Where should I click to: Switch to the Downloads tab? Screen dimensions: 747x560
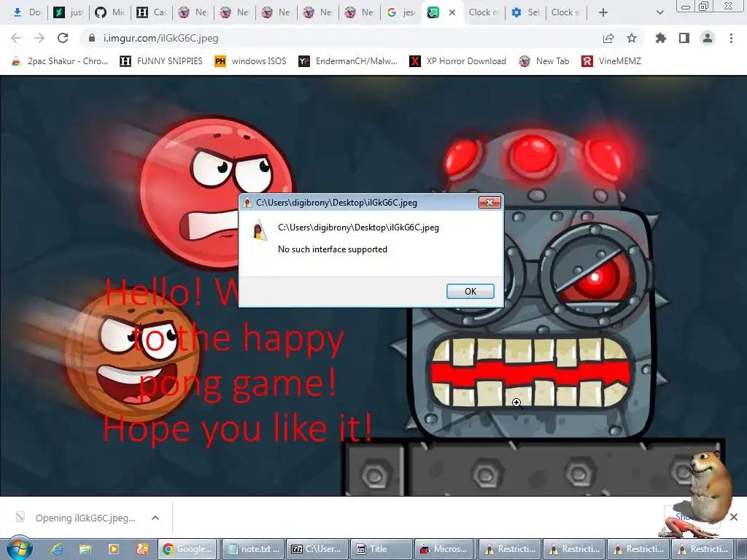point(26,12)
